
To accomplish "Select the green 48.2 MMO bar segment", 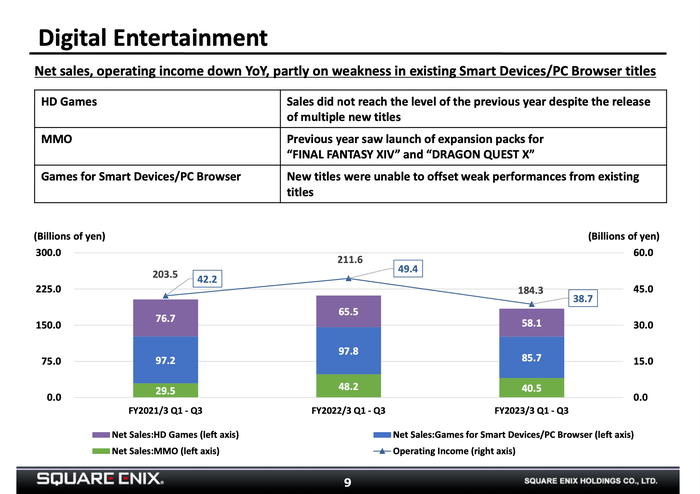I will (x=348, y=386).
